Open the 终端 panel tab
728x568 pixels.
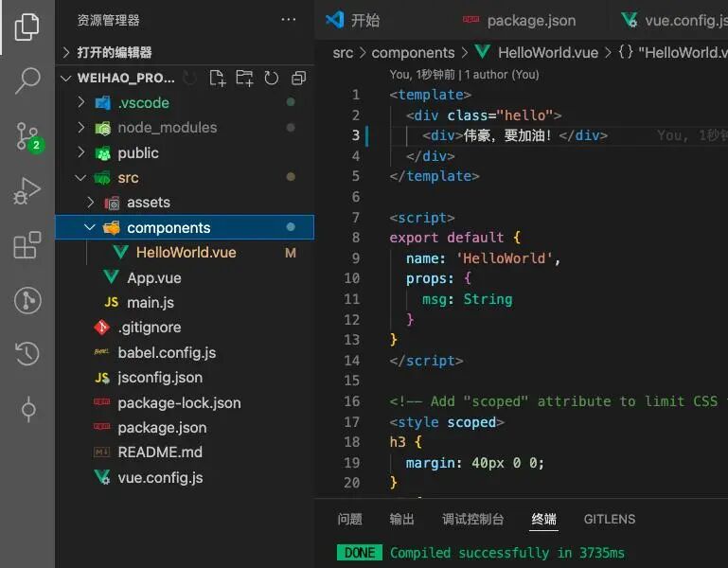pos(543,519)
